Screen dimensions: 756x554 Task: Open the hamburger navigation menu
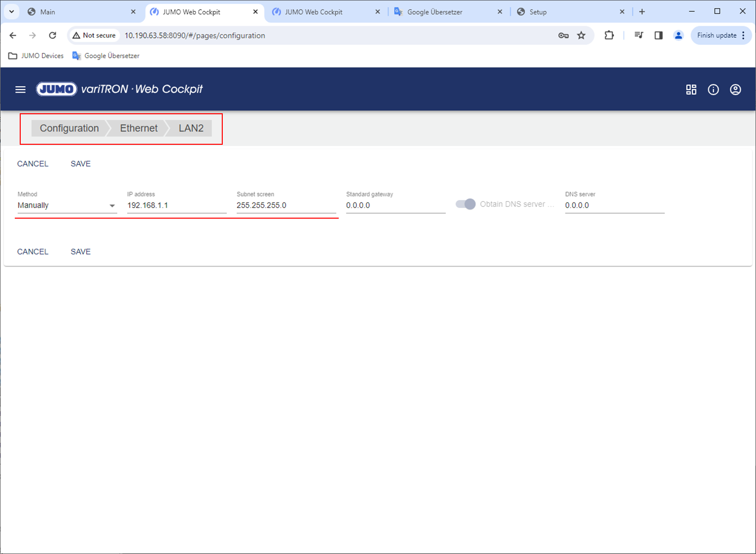click(x=20, y=90)
